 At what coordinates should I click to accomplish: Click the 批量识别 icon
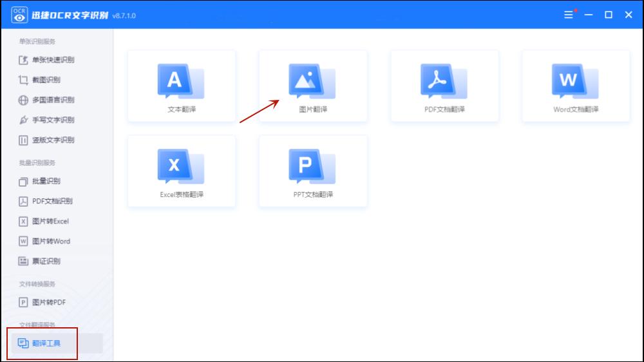pos(23,181)
